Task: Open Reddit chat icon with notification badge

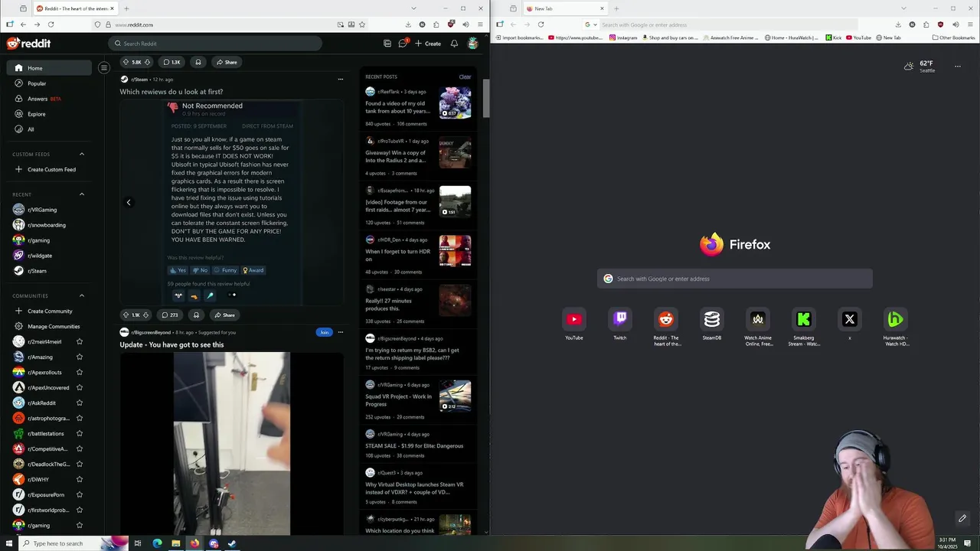Action: 403,44
